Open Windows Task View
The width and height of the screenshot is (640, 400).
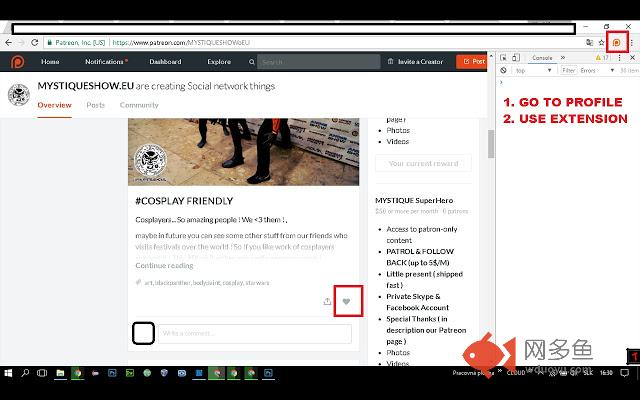(42, 373)
